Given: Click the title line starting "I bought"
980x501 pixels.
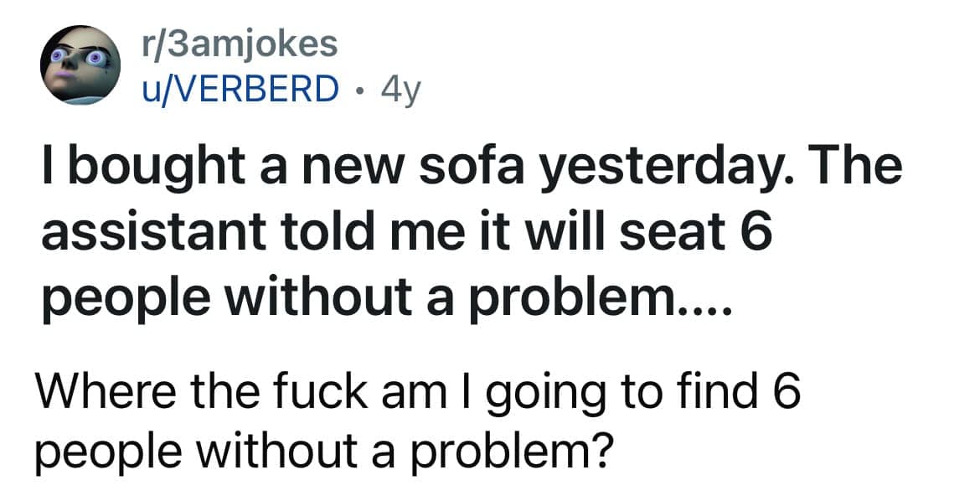Looking at the screenshot, I should [x=471, y=168].
